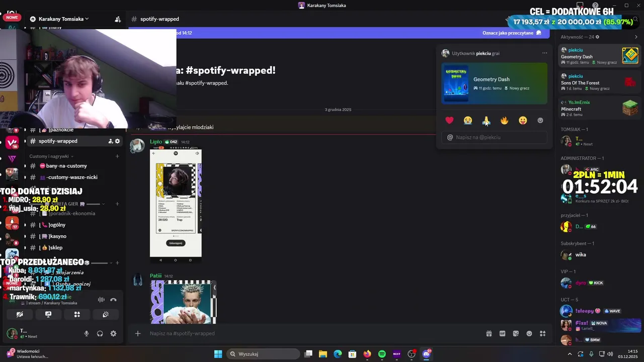
Task: Toggle headphones deafen in user panel
Action: [x=100, y=333]
